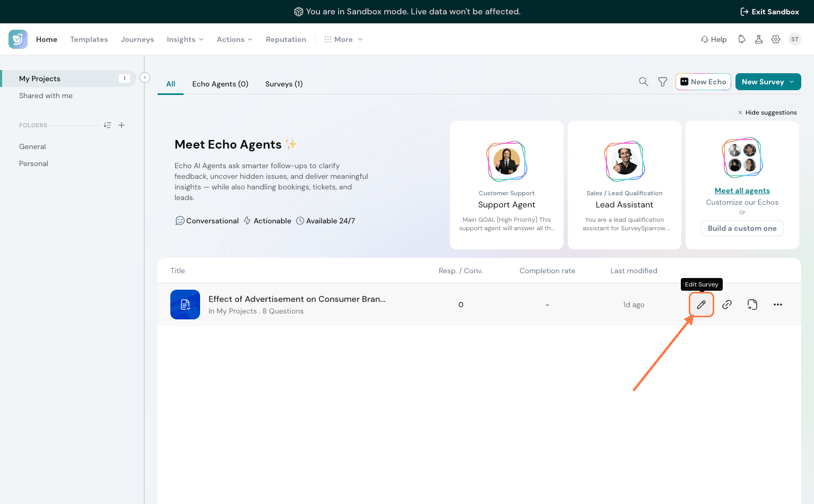Select My Projects in sidebar
Screen dimensions: 814x504
69,79
